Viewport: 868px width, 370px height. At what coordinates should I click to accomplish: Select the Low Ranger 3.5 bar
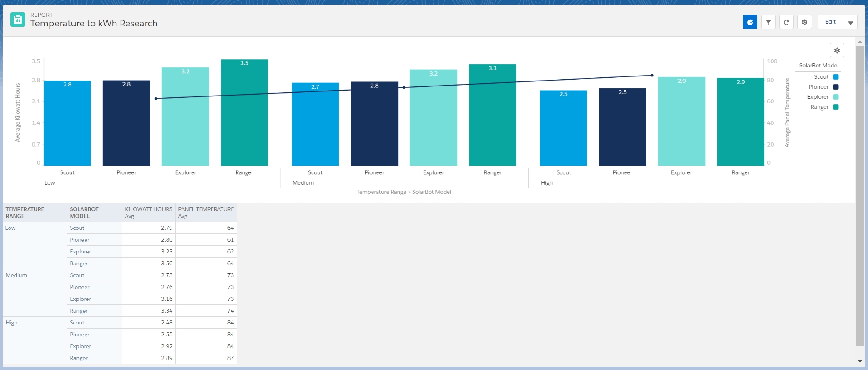244,112
